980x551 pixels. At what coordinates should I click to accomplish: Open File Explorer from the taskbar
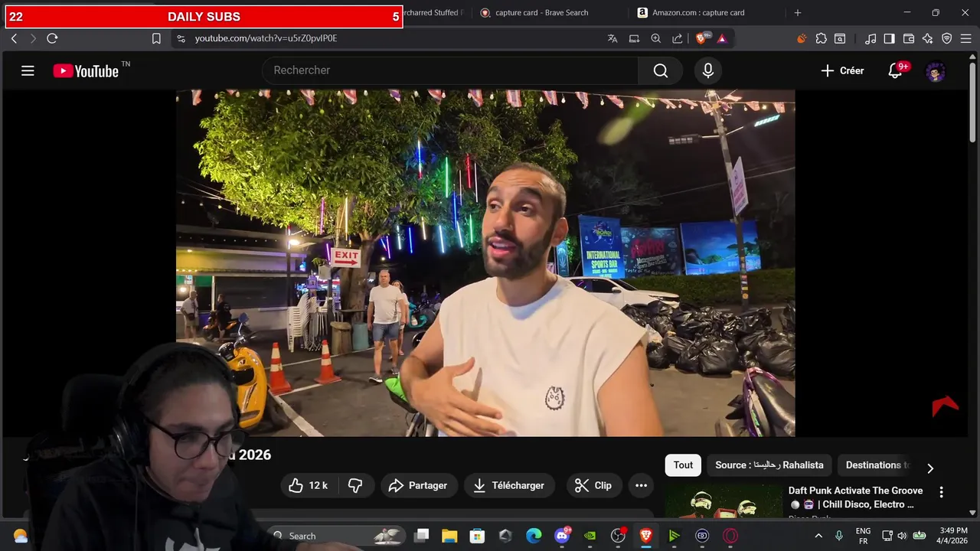(x=449, y=536)
